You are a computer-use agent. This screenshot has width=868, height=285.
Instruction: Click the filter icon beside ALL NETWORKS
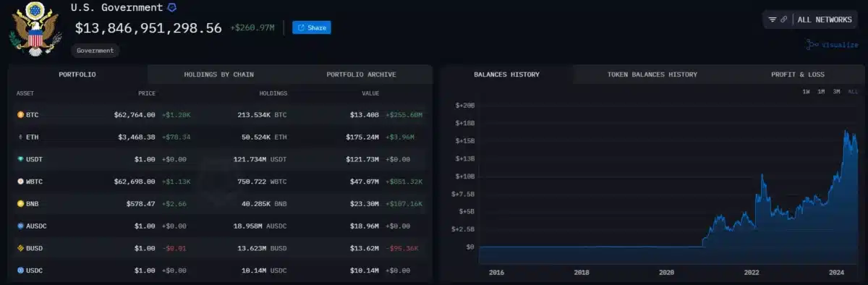pyautogui.click(x=773, y=20)
